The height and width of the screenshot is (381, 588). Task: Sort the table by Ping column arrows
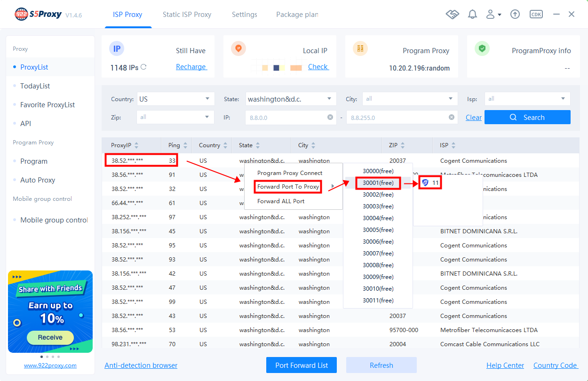(185, 145)
